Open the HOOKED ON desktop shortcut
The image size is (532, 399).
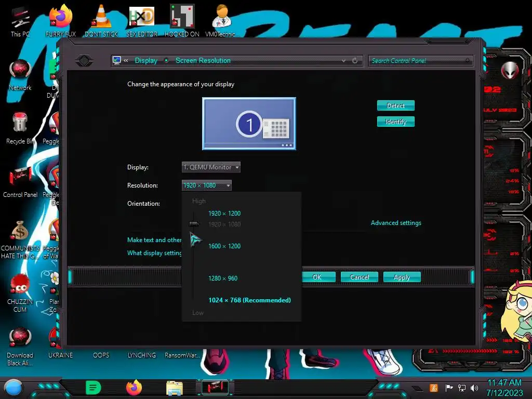[x=182, y=20]
